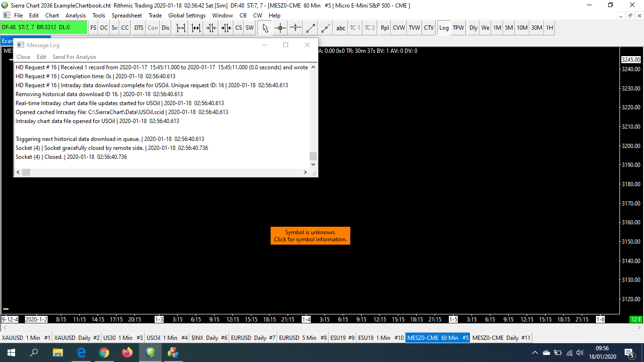Show hidden system tray icons
The image size is (644, 362).
535,353
